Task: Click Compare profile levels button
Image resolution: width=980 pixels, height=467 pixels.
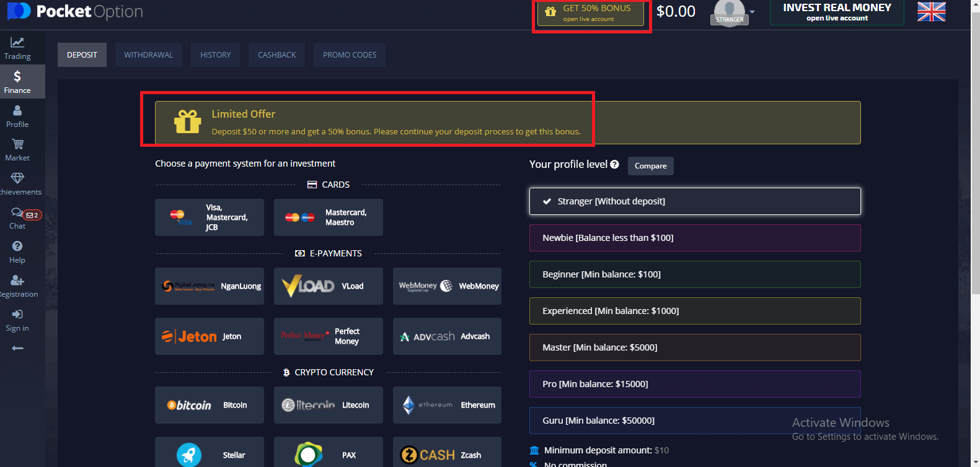Action: (x=650, y=166)
